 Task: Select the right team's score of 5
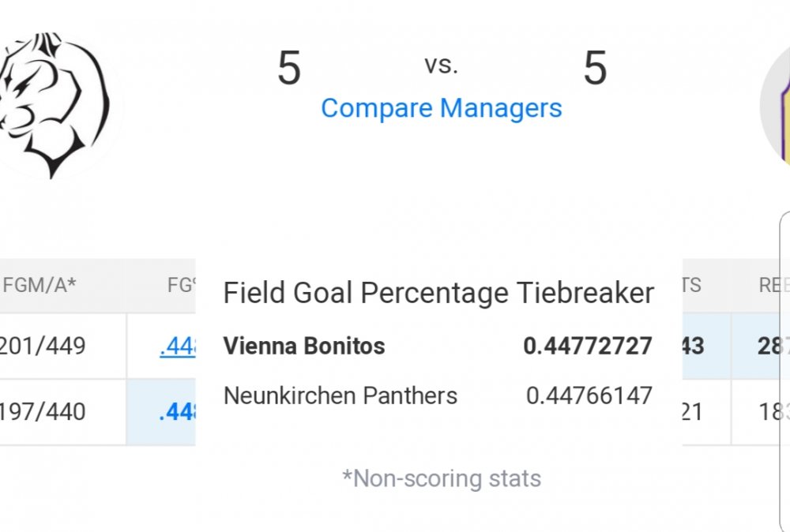coord(595,67)
